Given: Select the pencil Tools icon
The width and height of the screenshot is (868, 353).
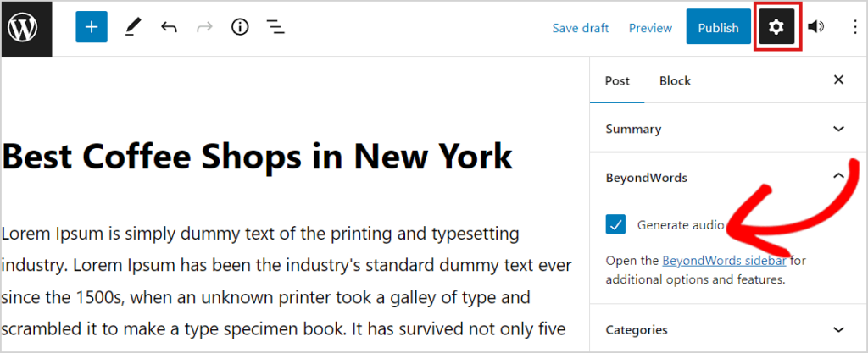Looking at the screenshot, I should tap(132, 28).
